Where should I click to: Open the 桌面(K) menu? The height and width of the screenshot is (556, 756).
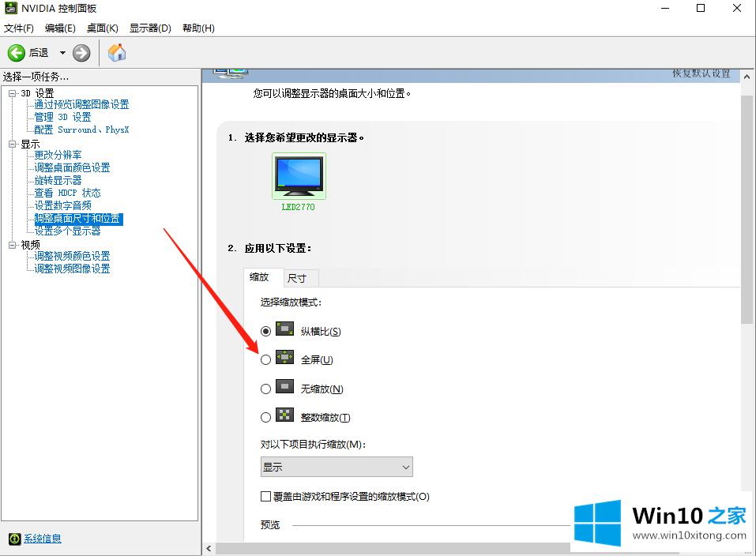click(x=102, y=28)
